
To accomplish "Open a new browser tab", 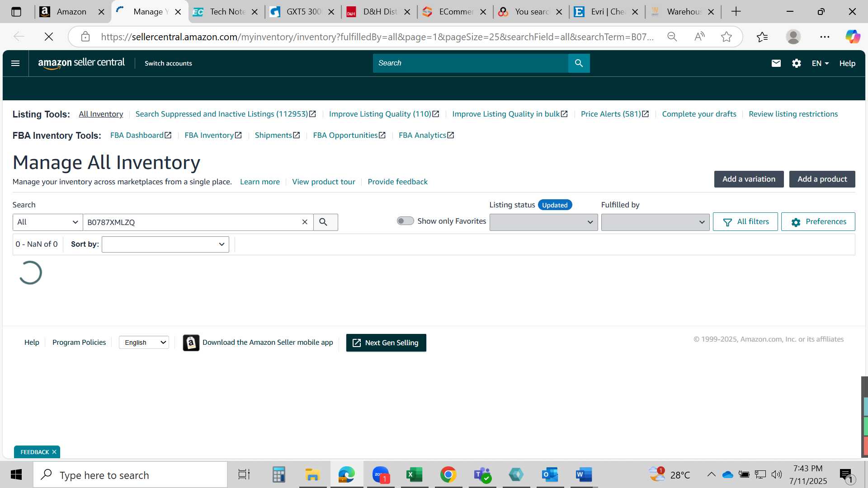I will pos(736,12).
